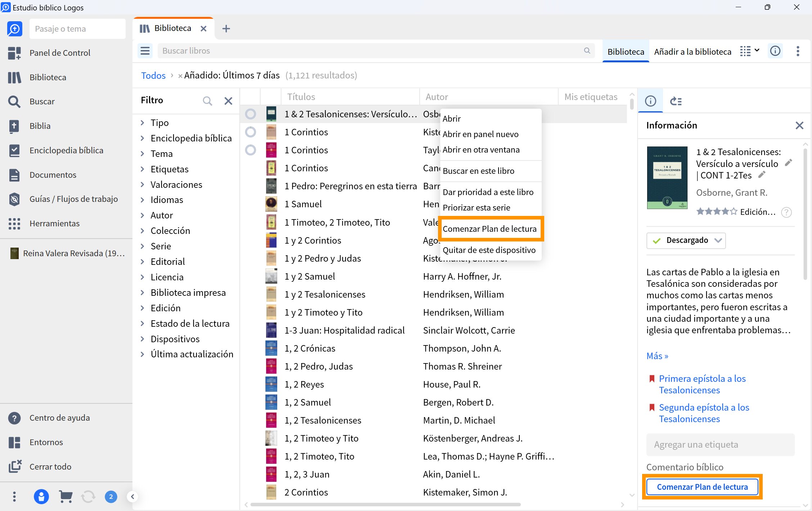The image size is (812, 511).
Task: Close the Información panel
Action: pyautogui.click(x=799, y=125)
